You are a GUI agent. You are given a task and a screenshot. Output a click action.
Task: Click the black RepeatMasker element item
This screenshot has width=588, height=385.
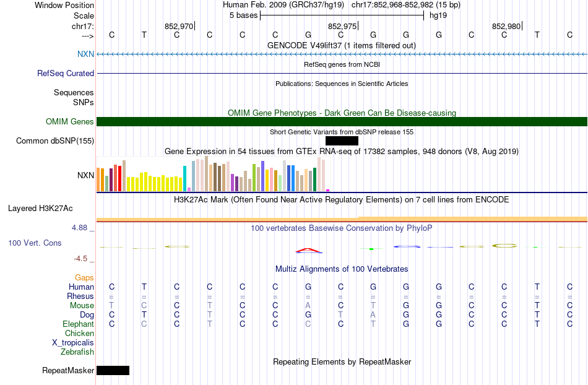pyautogui.click(x=113, y=370)
